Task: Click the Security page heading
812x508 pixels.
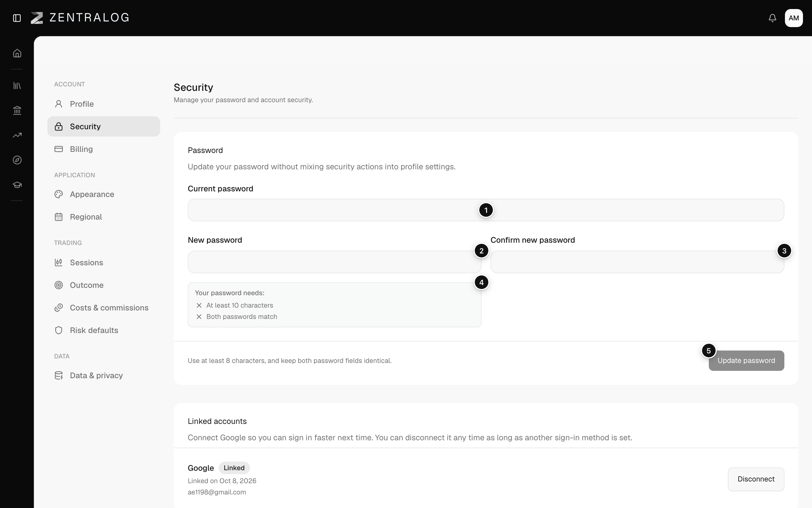Action: [193, 87]
